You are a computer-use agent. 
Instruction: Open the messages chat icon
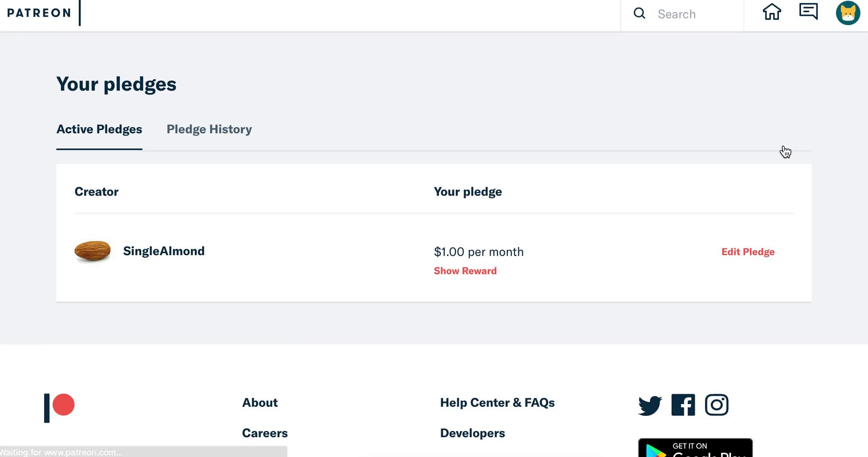(808, 12)
